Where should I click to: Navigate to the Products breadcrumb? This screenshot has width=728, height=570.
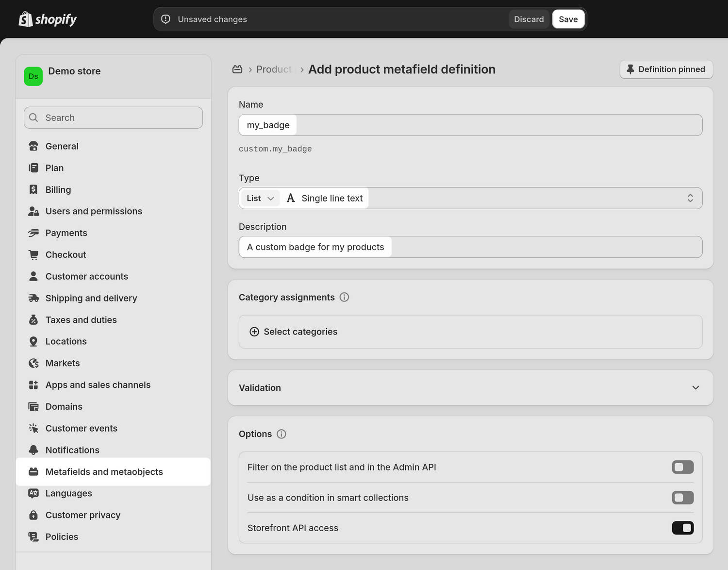[274, 69]
